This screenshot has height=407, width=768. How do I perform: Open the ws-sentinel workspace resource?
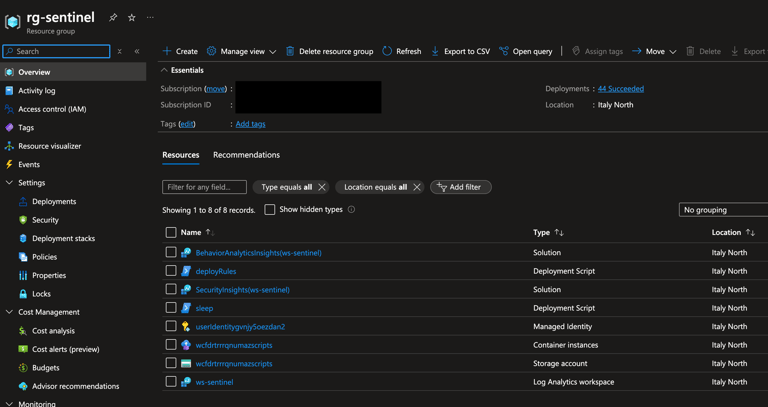click(x=214, y=382)
